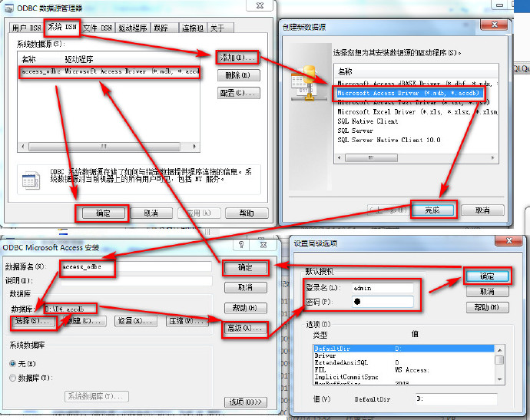Open the 连接池 tab
The image size is (530, 420).
(x=192, y=28)
